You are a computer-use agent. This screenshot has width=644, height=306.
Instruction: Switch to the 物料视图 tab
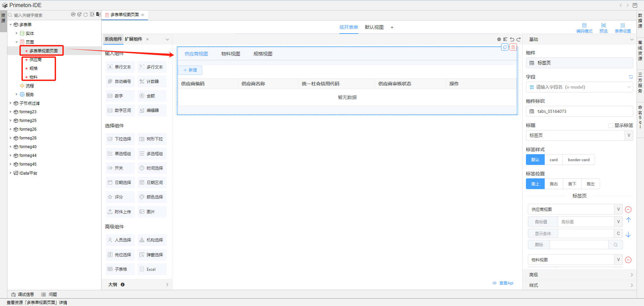[x=230, y=54]
